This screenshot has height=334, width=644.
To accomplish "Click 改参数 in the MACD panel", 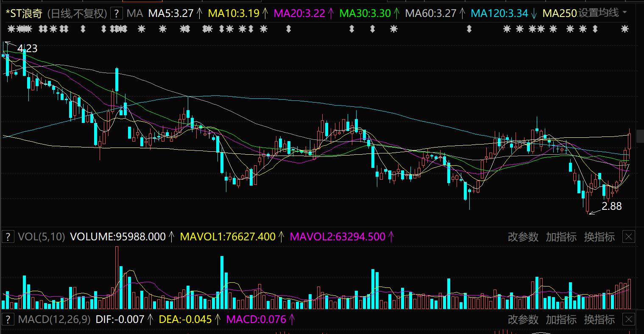I will click(523, 320).
